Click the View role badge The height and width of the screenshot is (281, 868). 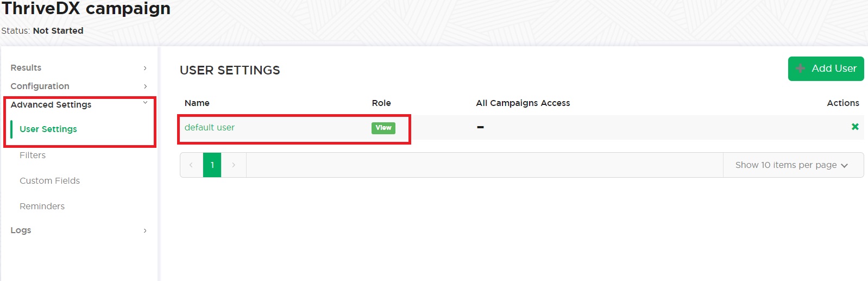point(383,128)
